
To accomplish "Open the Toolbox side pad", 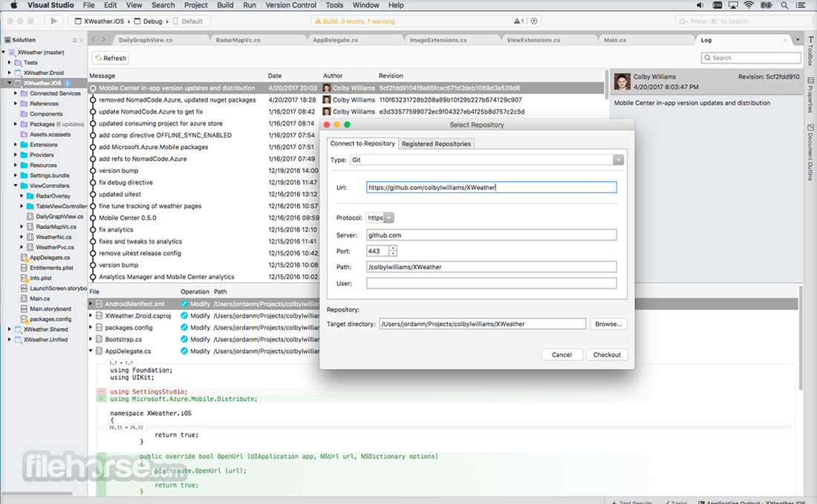I will [x=811, y=50].
